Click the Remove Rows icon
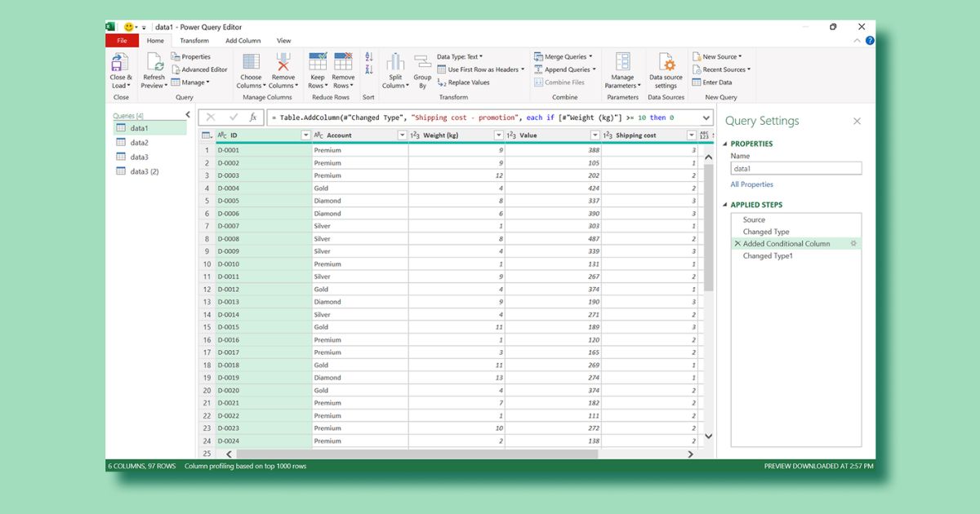 pos(344,61)
